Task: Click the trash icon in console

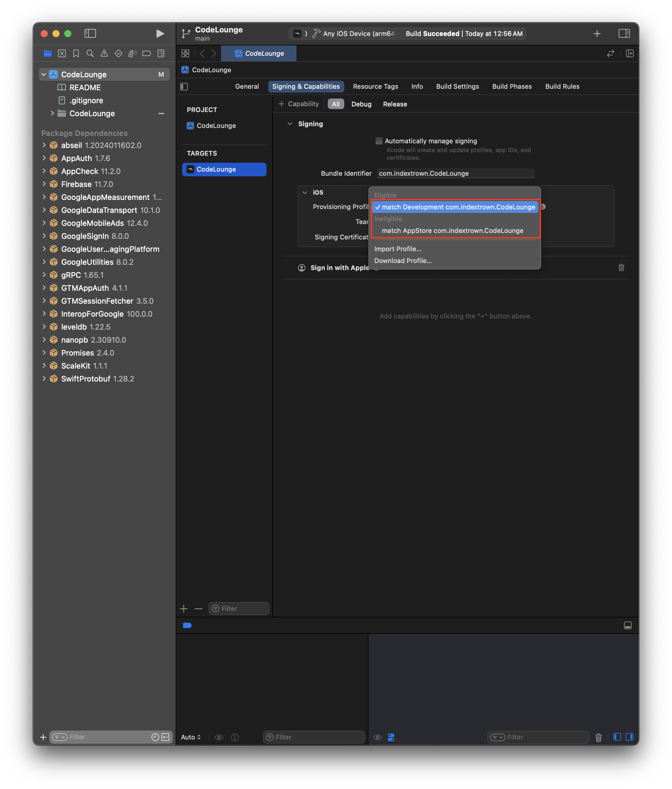Action: tap(598, 737)
